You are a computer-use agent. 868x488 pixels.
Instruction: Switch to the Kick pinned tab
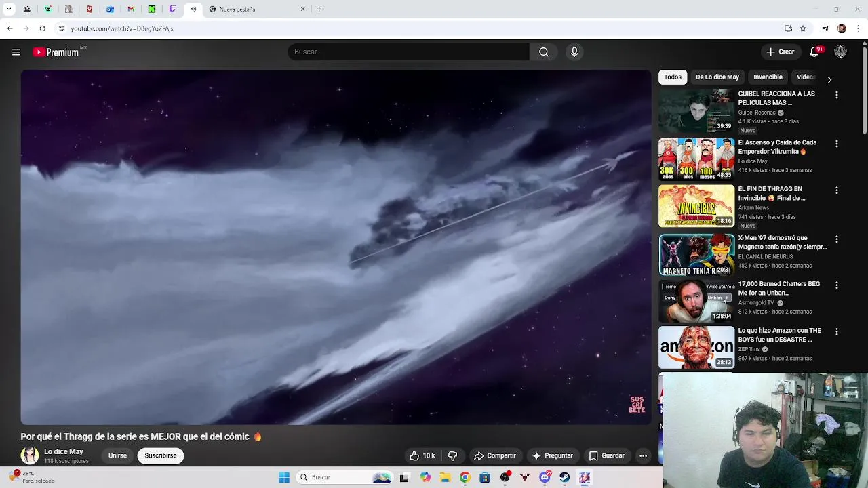pos(152,9)
